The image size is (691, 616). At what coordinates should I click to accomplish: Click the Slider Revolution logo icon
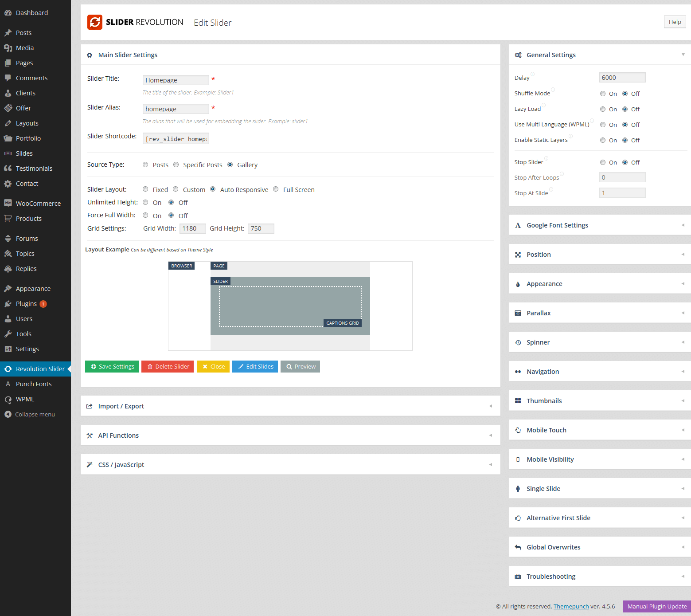pyautogui.click(x=94, y=22)
